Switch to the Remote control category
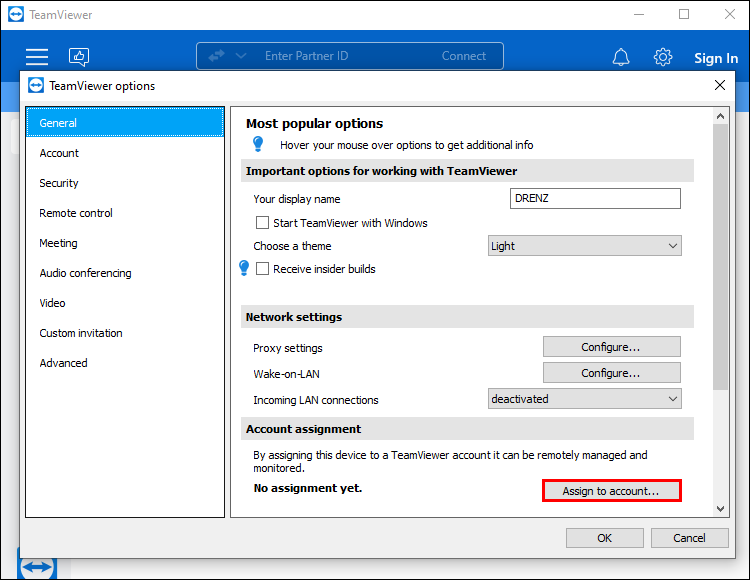The image size is (750, 580). (x=76, y=213)
